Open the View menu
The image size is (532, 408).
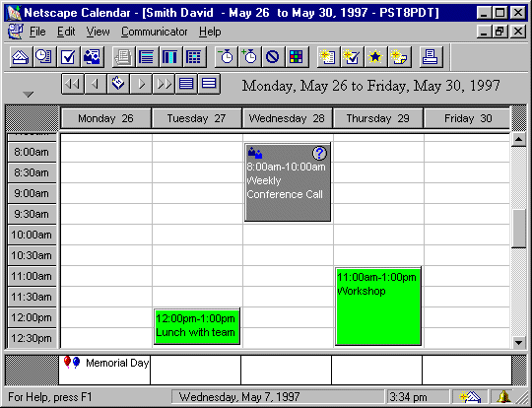click(98, 32)
